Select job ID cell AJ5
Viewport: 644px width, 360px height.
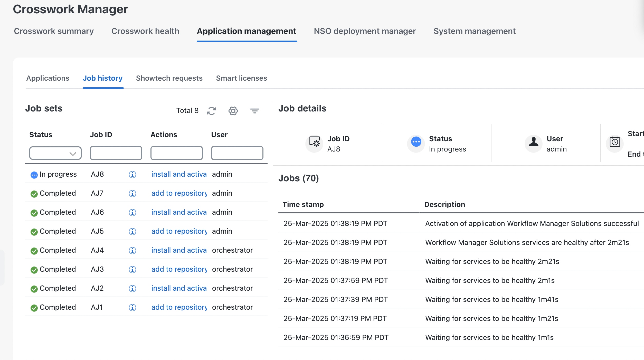point(97,231)
